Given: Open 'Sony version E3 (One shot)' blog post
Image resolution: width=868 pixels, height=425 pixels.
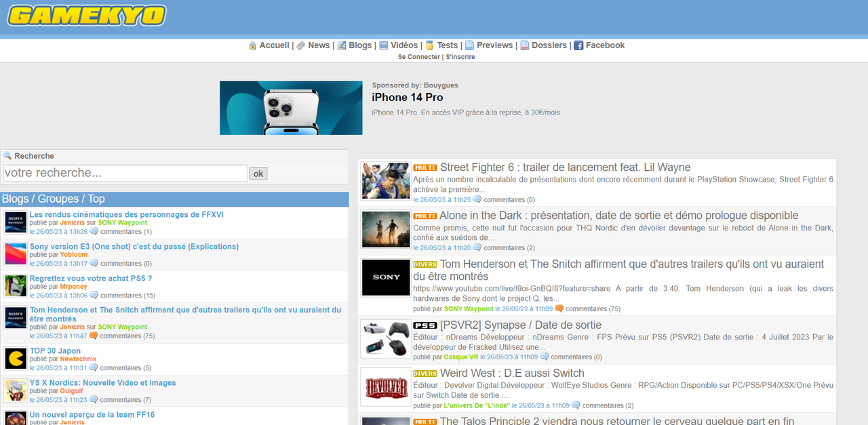Looking at the screenshot, I should [134, 247].
